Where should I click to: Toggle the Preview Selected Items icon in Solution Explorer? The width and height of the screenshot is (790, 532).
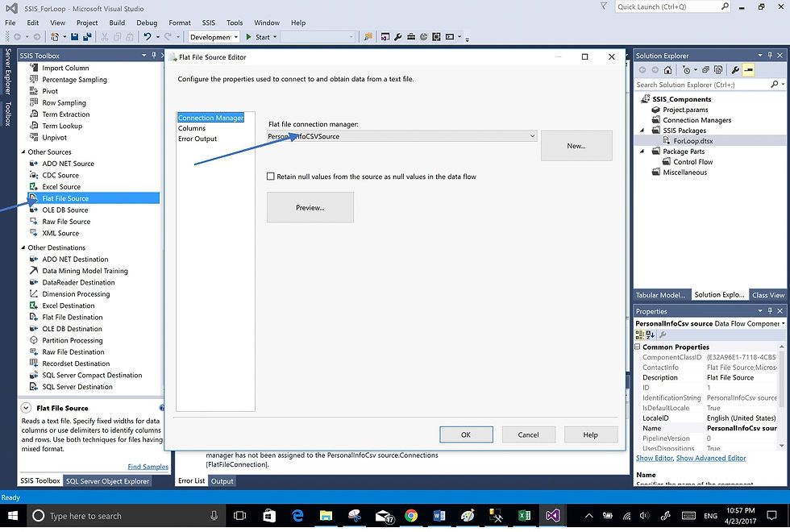(748, 70)
